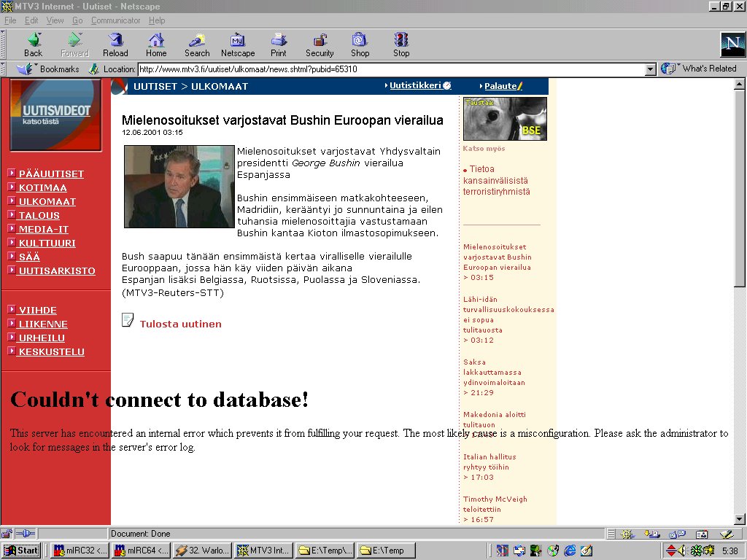Open the PÄÄUUTISET news section
Screen dimensions: 747x560
(51, 174)
